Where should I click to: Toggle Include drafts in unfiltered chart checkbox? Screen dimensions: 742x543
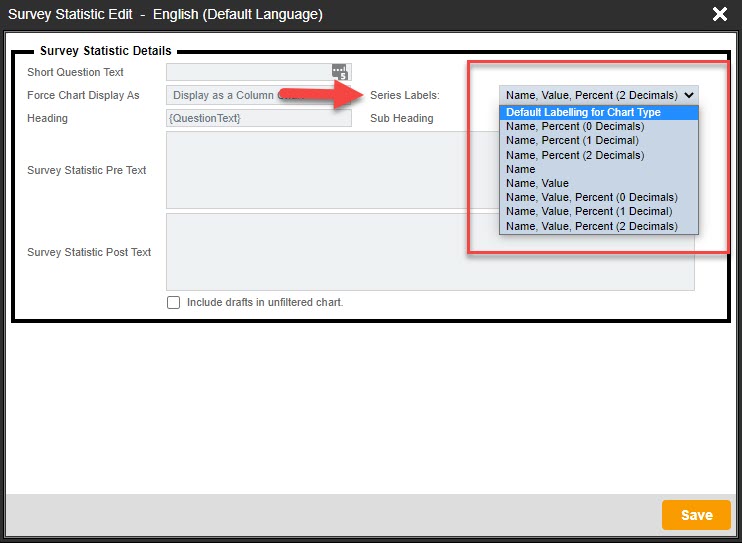(x=174, y=302)
